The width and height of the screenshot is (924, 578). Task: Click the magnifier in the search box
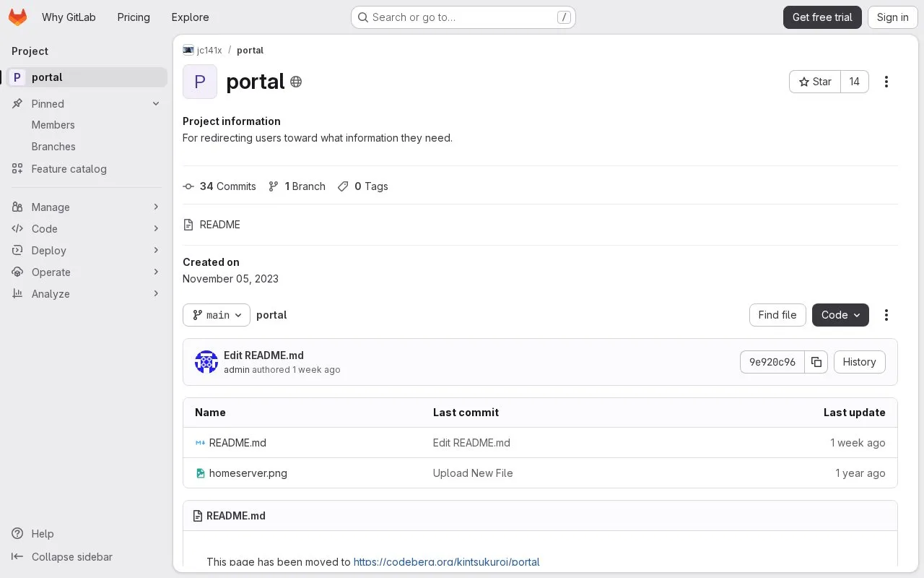coord(362,17)
